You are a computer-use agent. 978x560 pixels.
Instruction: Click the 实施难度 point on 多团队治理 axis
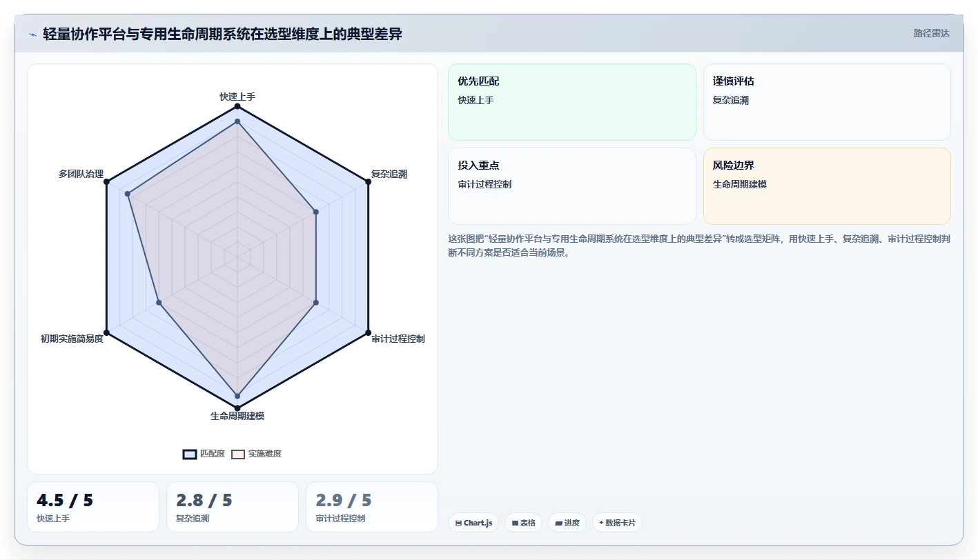pyautogui.click(x=128, y=194)
